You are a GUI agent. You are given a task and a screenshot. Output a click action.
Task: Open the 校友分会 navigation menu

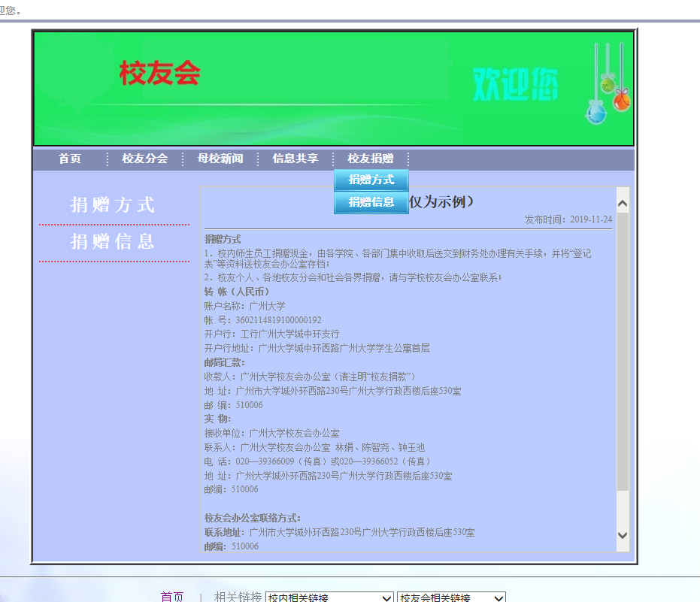(144, 159)
